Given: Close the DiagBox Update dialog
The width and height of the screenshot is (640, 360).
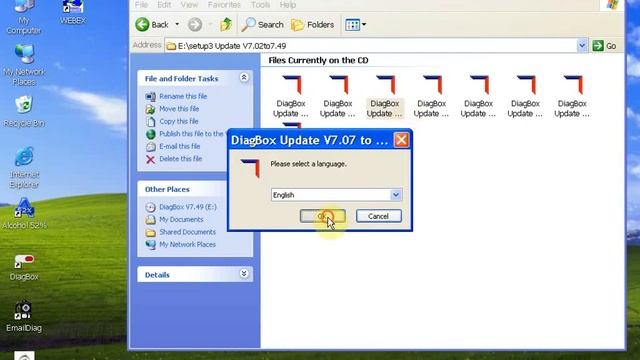Looking at the screenshot, I should tap(401, 140).
